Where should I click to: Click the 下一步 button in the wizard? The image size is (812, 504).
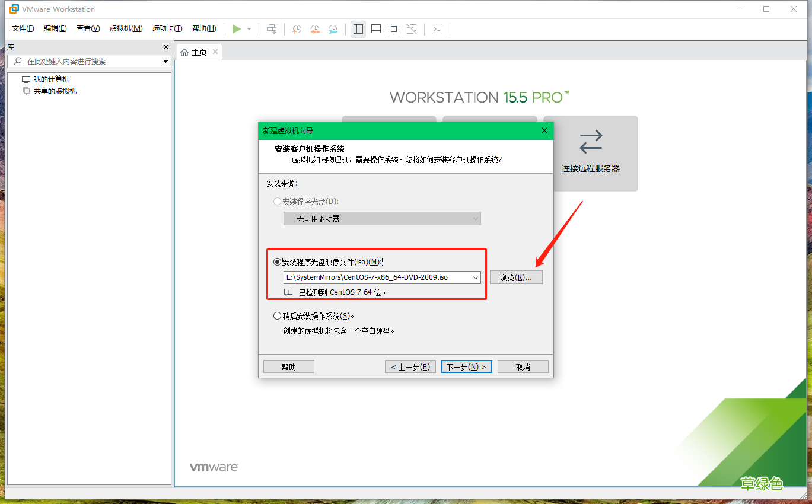(466, 366)
